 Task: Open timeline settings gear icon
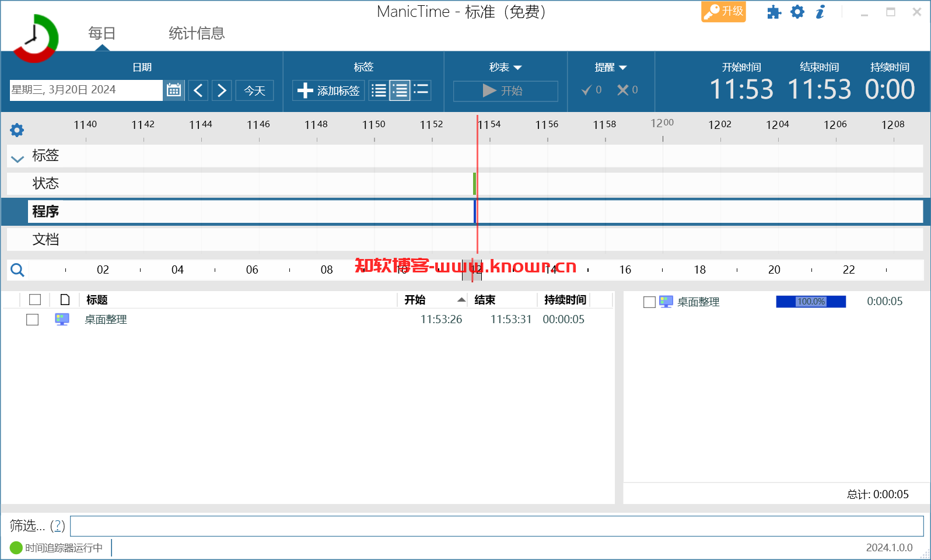17,129
